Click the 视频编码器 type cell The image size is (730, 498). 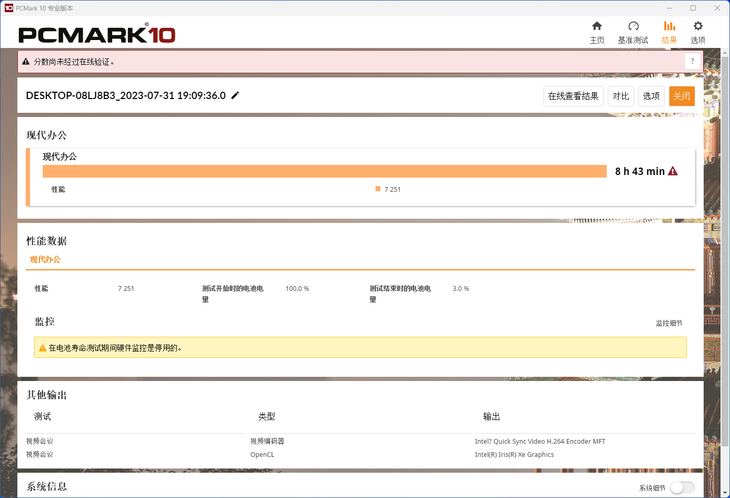(x=267, y=441)
